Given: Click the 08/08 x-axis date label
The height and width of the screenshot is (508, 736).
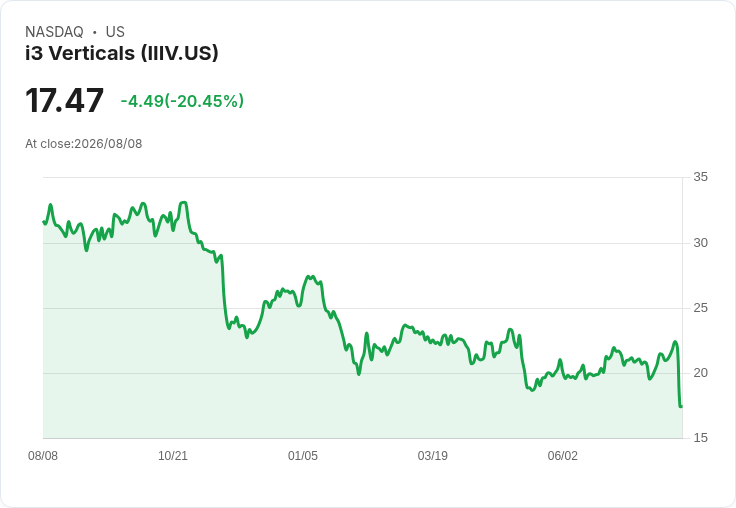Looking at the screenshot, I should [43, 456].
